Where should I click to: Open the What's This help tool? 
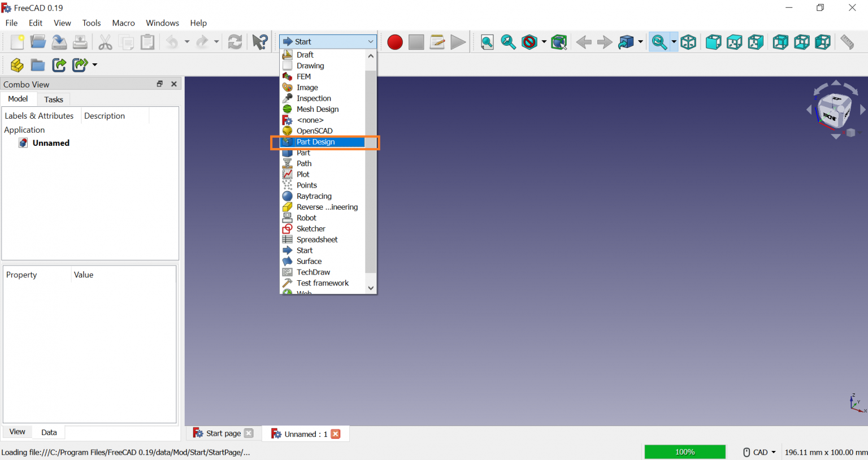260,42
